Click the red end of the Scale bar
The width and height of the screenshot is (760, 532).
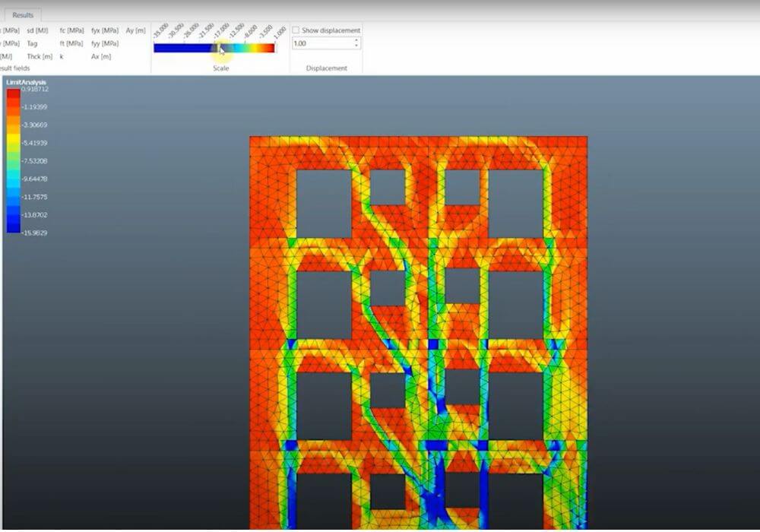coord(268,48)
